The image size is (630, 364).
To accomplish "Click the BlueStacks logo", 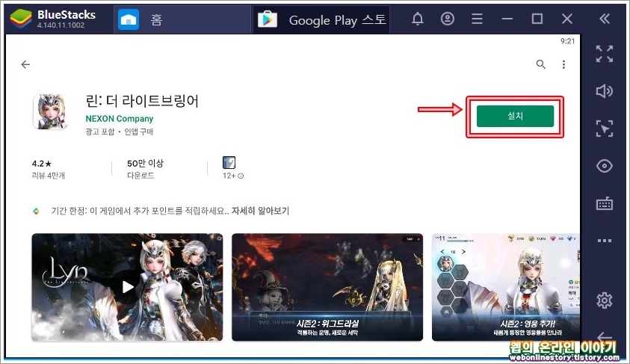I will [x=20, y=19].
